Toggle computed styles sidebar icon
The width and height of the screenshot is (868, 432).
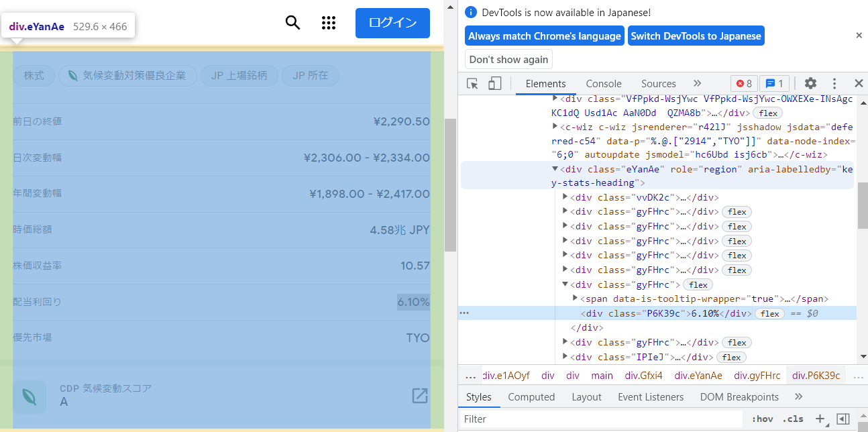pyautogui.click(x=843, y=419)
